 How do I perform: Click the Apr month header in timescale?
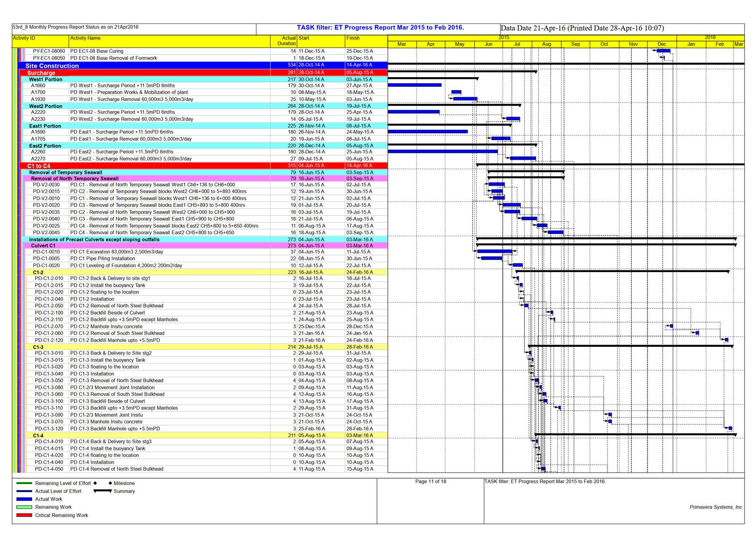click(x=431, y=44)
